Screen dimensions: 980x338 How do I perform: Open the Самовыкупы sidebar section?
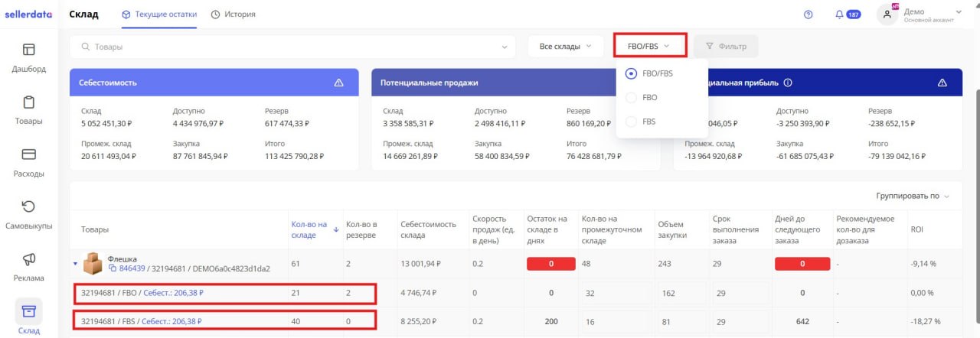[x=28, y=214]
